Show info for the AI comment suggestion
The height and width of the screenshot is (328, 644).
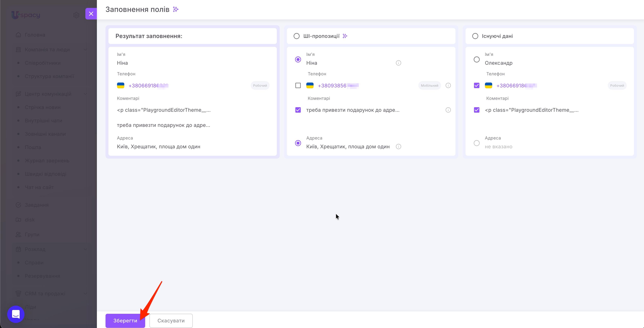coord(448,110)
